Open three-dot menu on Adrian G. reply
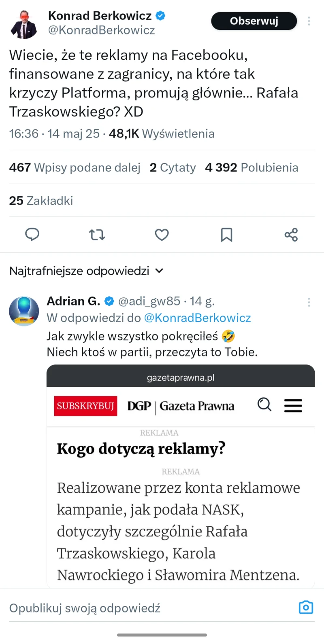Image resolution: width=324 pixels, height=644 pixels. (x=309, y=302)
